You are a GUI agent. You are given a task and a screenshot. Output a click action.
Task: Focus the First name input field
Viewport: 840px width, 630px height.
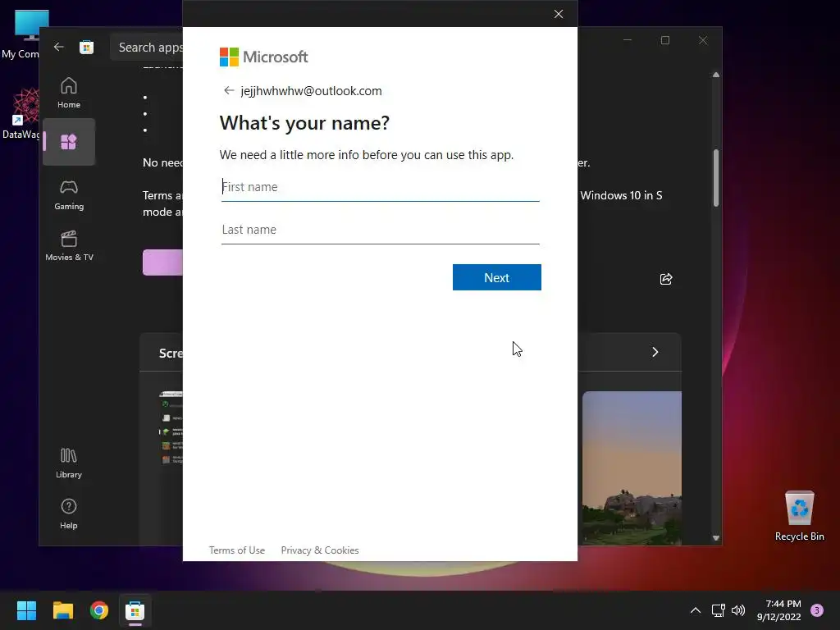[x=381, y=187]
